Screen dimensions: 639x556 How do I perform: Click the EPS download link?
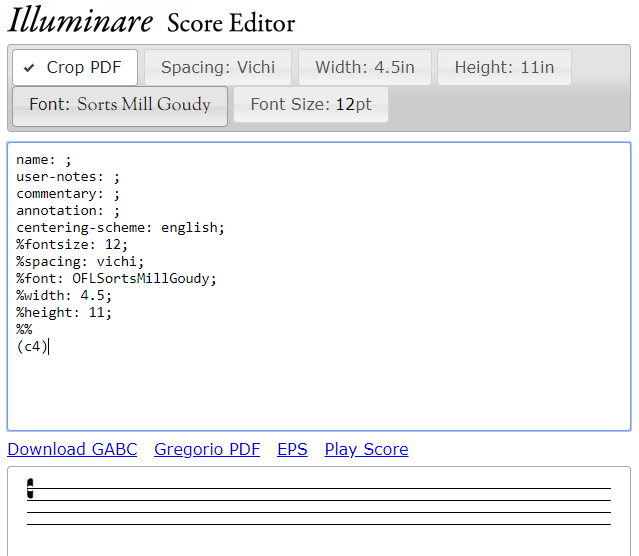click(292, 449)
